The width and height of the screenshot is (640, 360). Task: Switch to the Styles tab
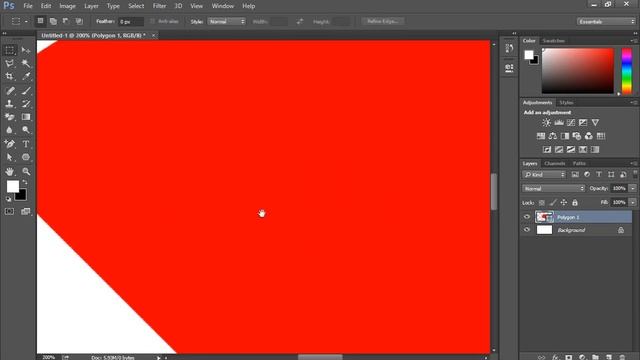point(566,102)
